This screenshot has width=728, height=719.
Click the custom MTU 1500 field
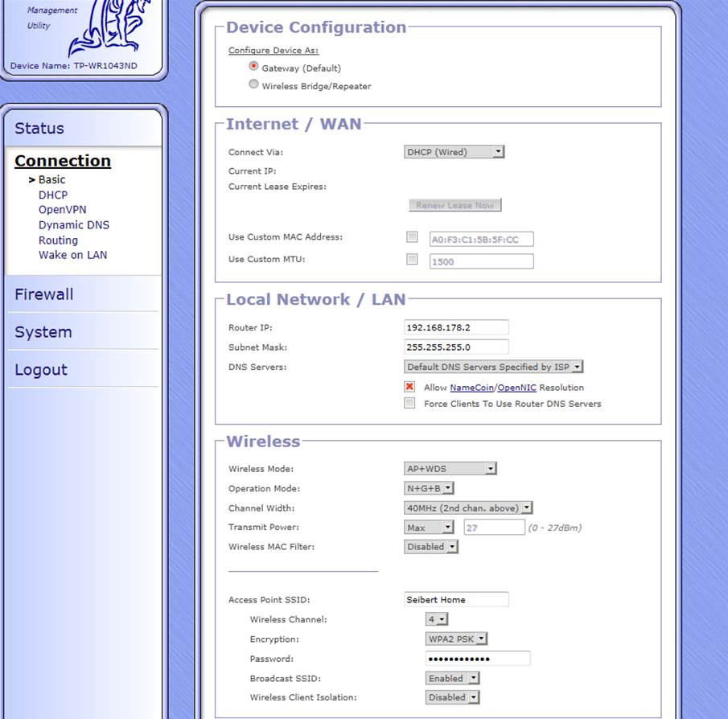pos(482,261)
